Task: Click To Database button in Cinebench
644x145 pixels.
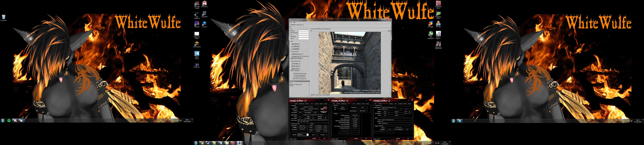Action: (295, 49)
